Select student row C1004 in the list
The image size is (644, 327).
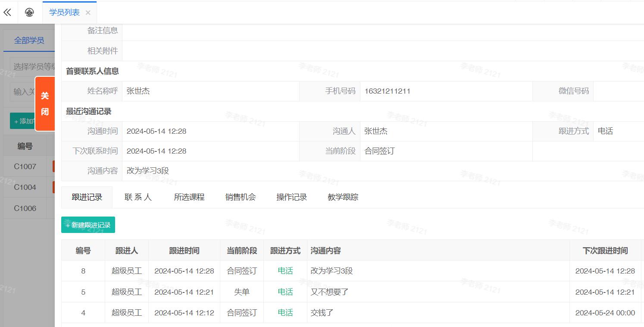(x=25, y=187)
